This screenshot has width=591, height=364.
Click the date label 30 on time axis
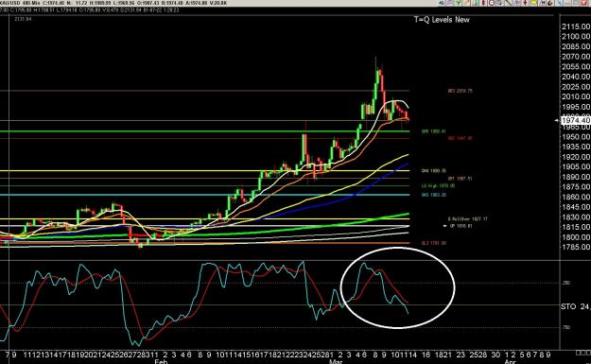click(495, 355)
